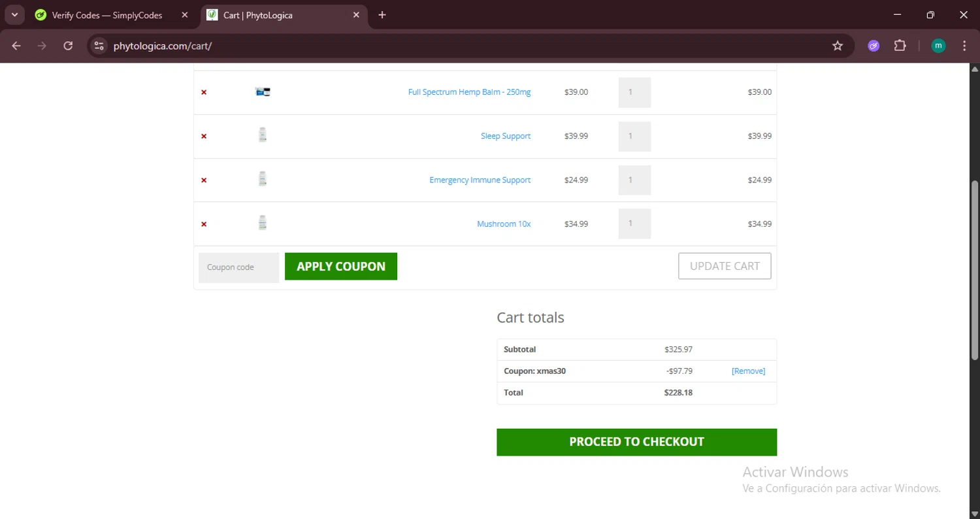Click the Total amount $228.18
This screenshot has height=519, width=980.
coord(678,393)
